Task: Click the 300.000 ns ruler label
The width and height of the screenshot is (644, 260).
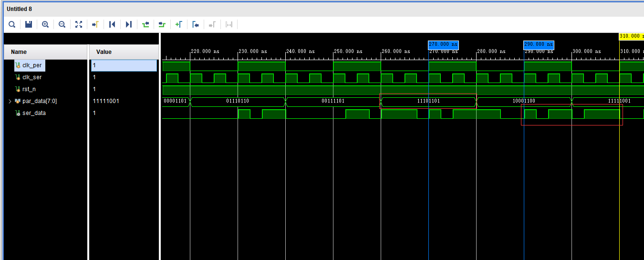Action: pyautogui.click(x=587, y=52)
